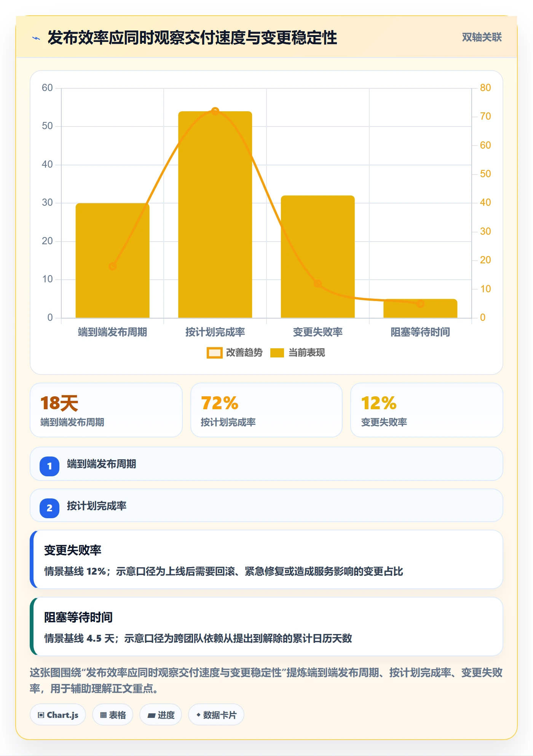
Task: Click the icon inside Chart.js chip
Action: pyautogui.click(x=41, y=715)
